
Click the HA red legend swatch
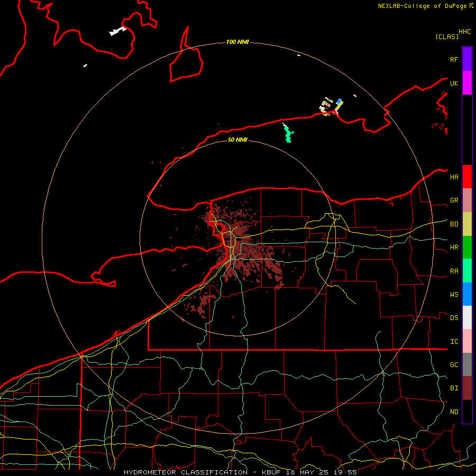tap(467, 176)
